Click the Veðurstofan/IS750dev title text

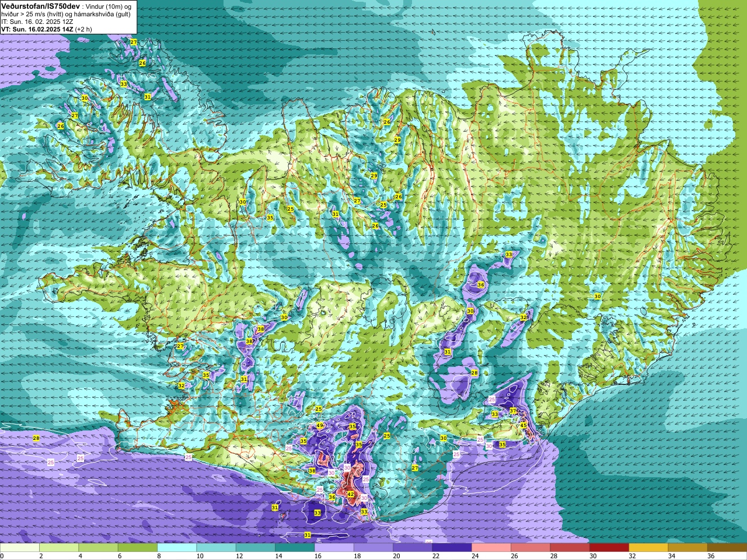(x=40, y=6)
